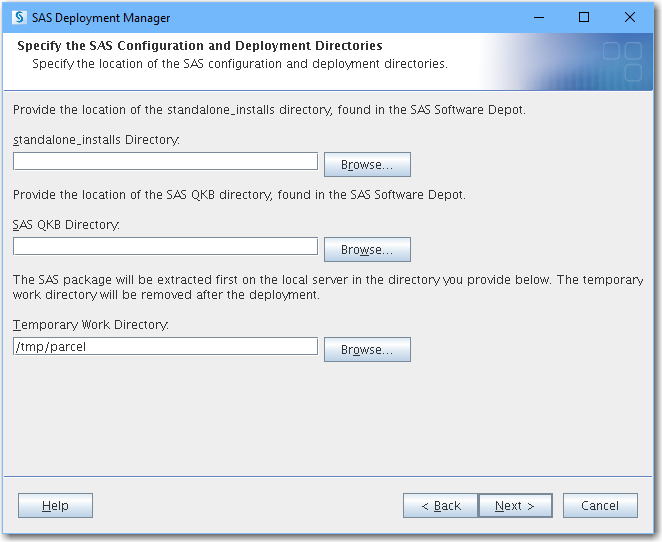The image size is (662, 542).
Task: Focus the standalone_installs Directory text field
Action: (x=165, y=161)
